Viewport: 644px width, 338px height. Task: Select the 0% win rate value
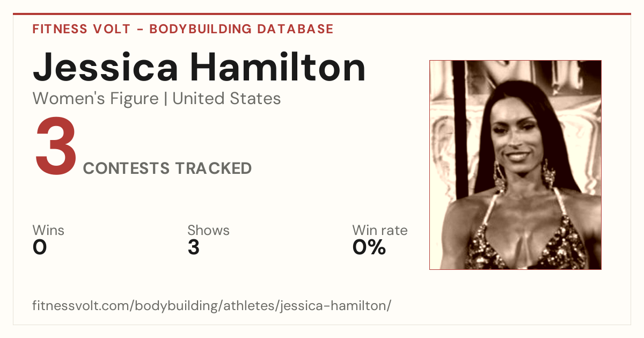(x=369, y=247)
